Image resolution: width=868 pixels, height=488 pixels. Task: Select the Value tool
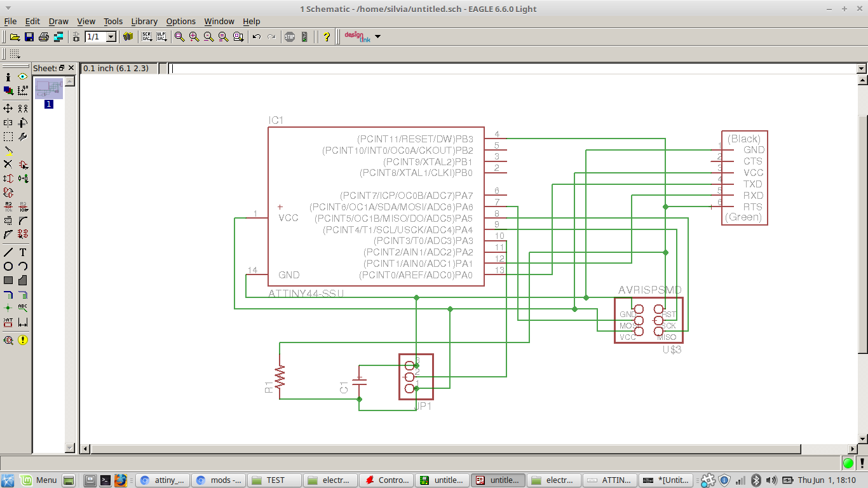pyautogui.click(x=23, y=207)
